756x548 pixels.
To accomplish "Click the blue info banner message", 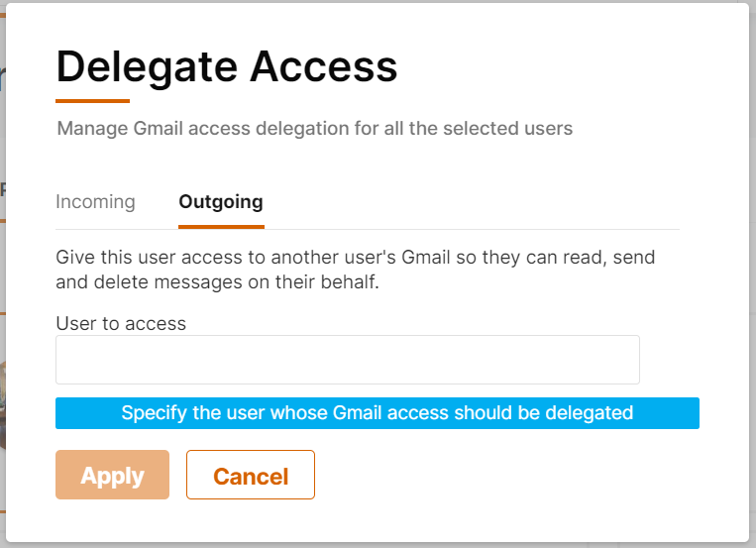I will click(377, 413).
